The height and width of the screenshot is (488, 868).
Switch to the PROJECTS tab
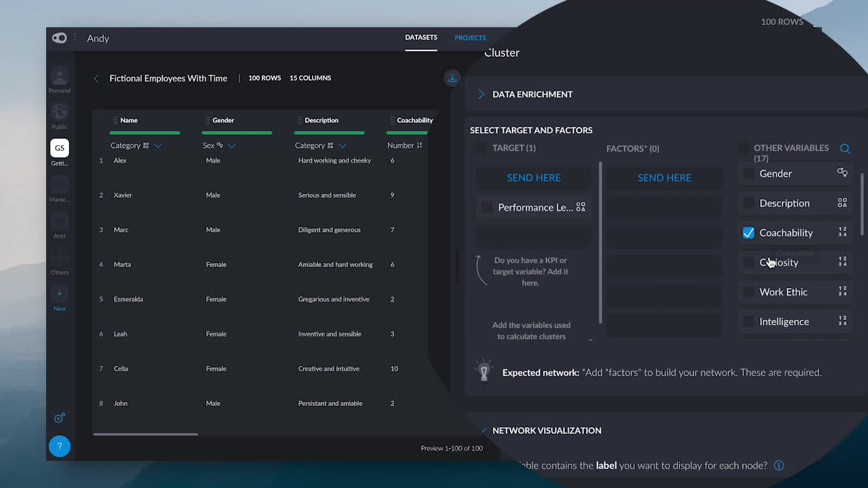pos(470,38)
